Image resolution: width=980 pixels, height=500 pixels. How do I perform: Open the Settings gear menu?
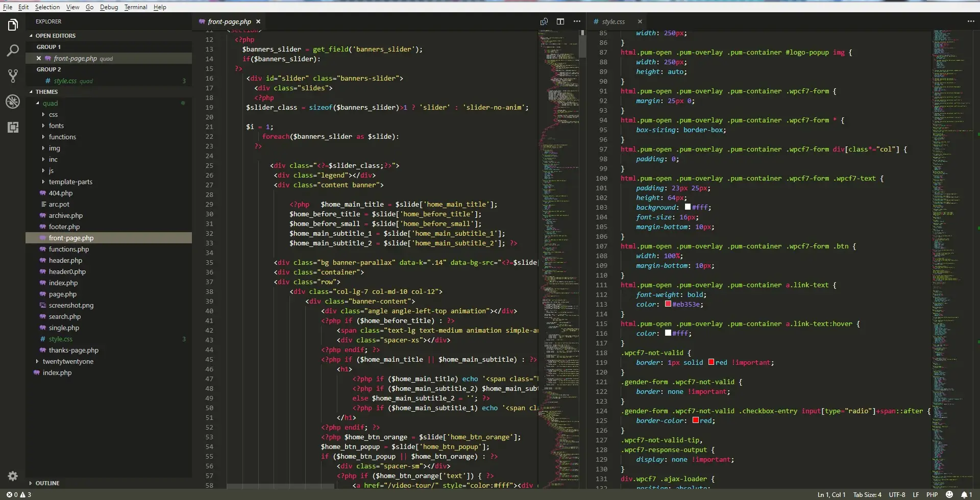click(13, 476)
